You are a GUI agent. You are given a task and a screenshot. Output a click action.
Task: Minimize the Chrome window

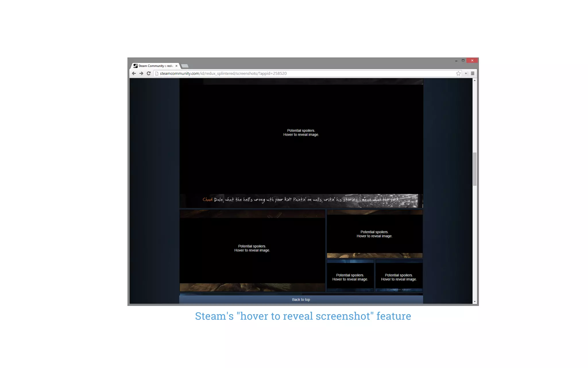pos(456,60)
